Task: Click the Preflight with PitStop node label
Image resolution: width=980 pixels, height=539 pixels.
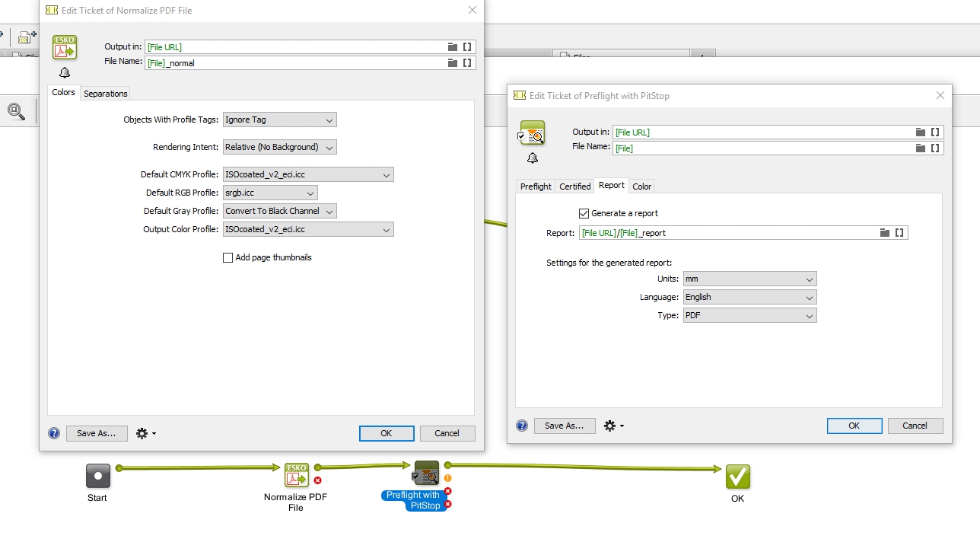Action: pos(412,500)
